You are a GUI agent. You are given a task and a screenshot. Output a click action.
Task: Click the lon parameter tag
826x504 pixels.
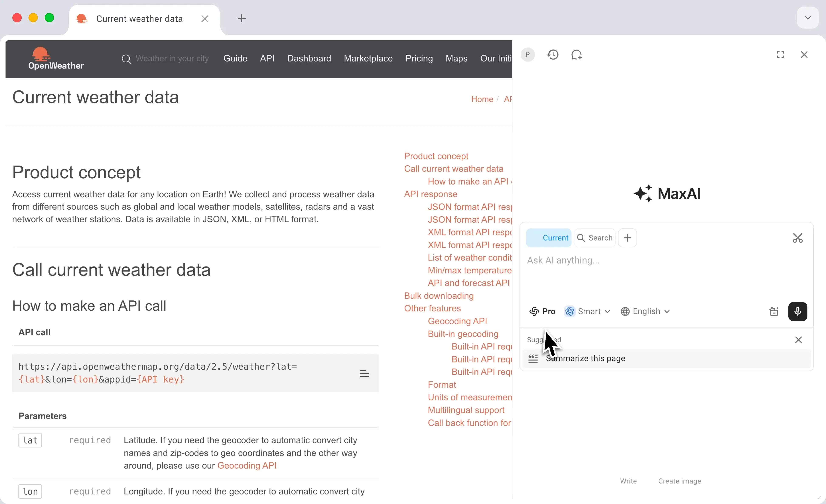pyautogui.click(x=30, y=492)
